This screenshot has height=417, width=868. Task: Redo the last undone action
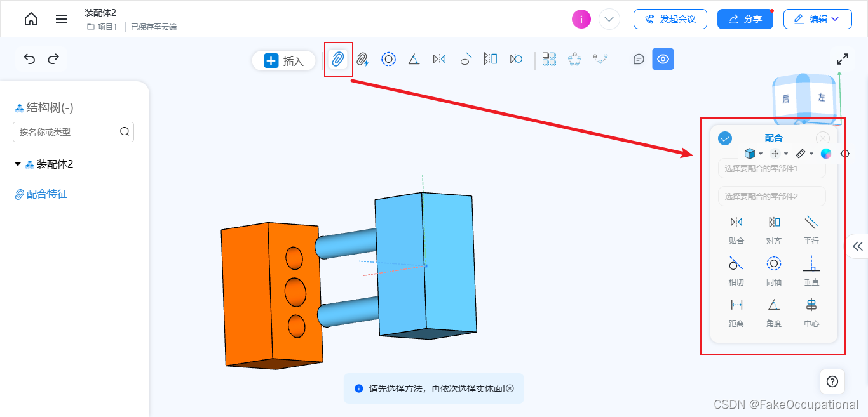53,59
